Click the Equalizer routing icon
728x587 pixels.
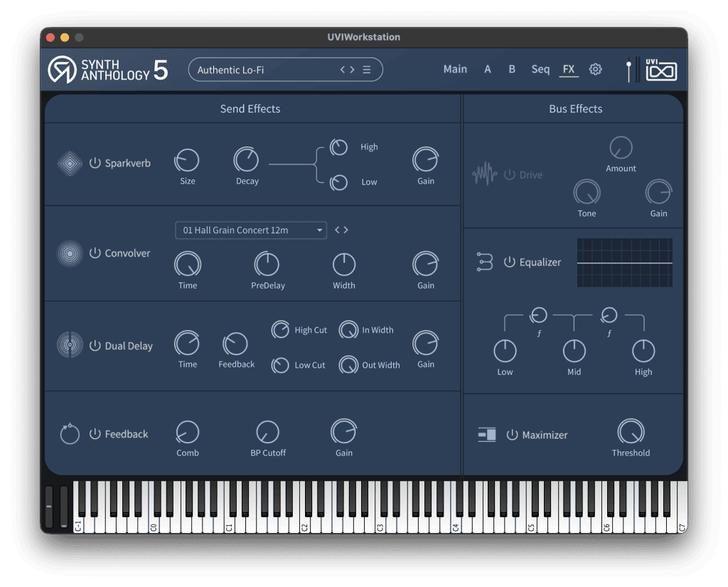point(485,262)
